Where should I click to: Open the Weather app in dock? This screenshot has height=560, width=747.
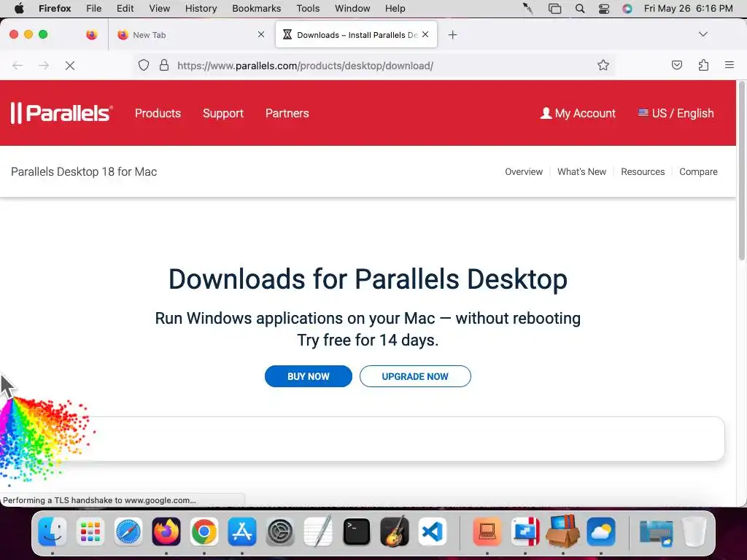coord(601,532)
